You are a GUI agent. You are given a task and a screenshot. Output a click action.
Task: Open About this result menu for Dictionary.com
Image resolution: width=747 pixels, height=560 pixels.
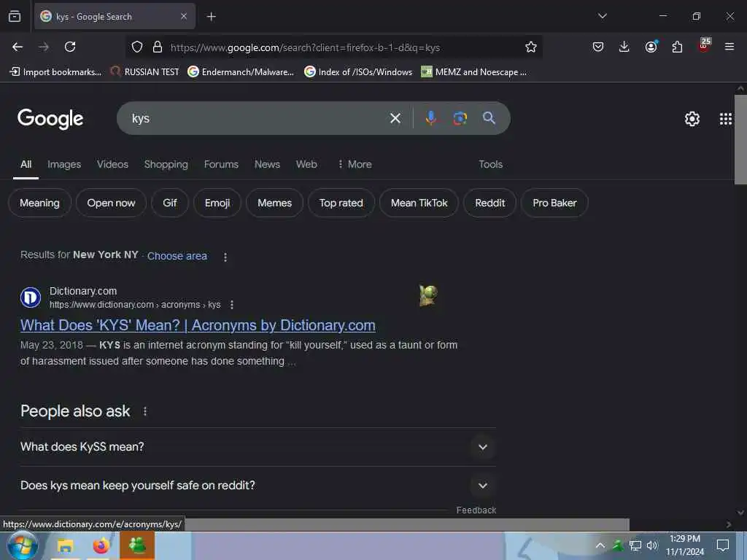pyautogui.click(x=231, y=305)
